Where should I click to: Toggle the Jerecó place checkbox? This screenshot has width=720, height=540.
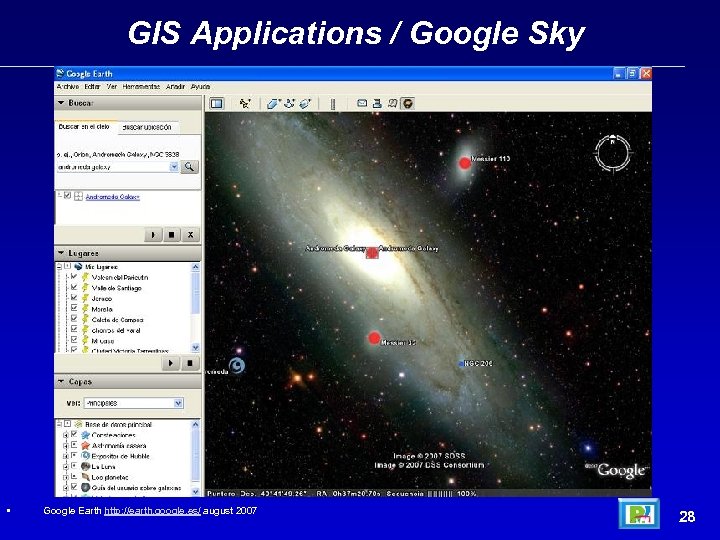(x=74, y=298)
